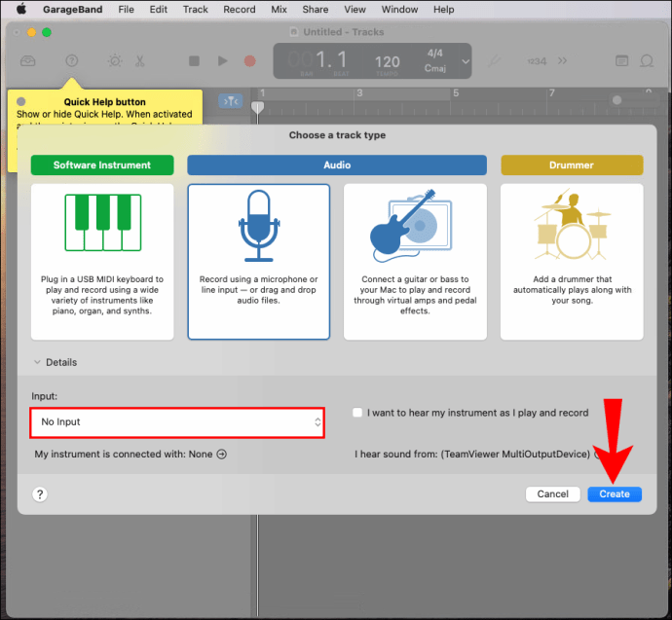Click the yellow minimize window button
This screenshot has height=620, width=672.
31,32
